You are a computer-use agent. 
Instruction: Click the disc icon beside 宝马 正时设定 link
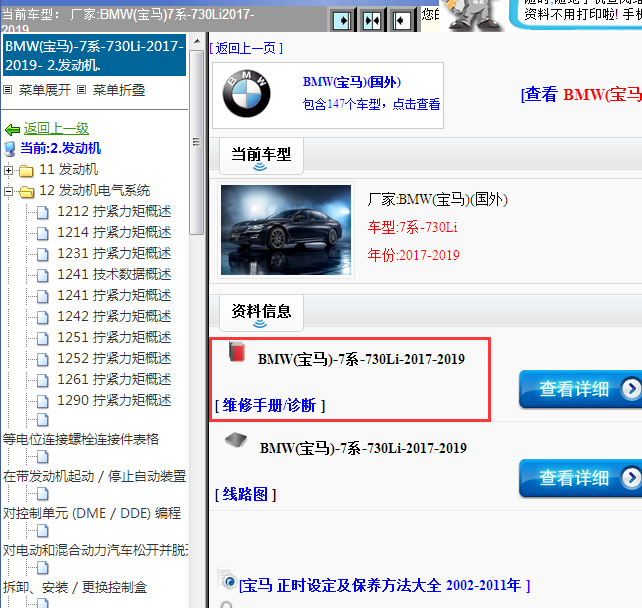(228, 580)
